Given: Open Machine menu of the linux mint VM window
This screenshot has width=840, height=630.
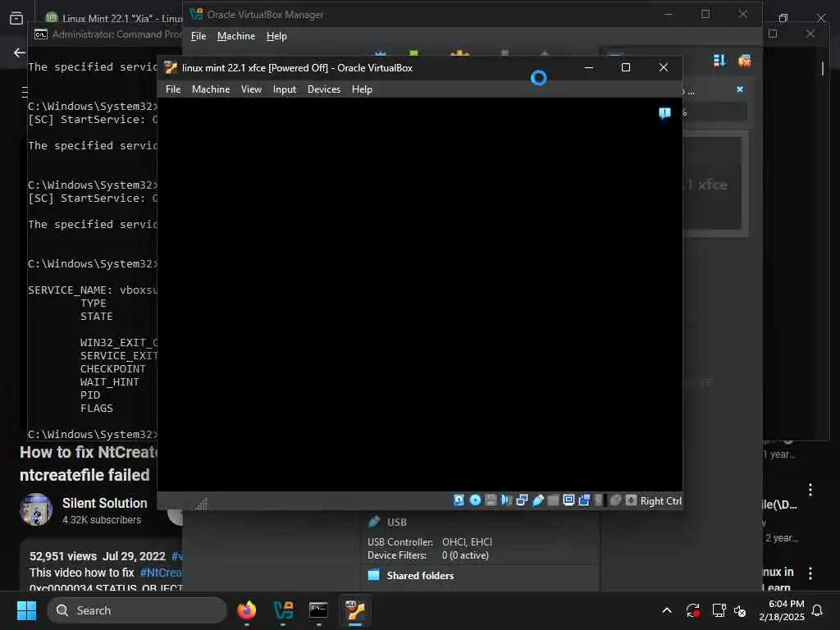Looking at the screenshot, I should pos(211,89).
